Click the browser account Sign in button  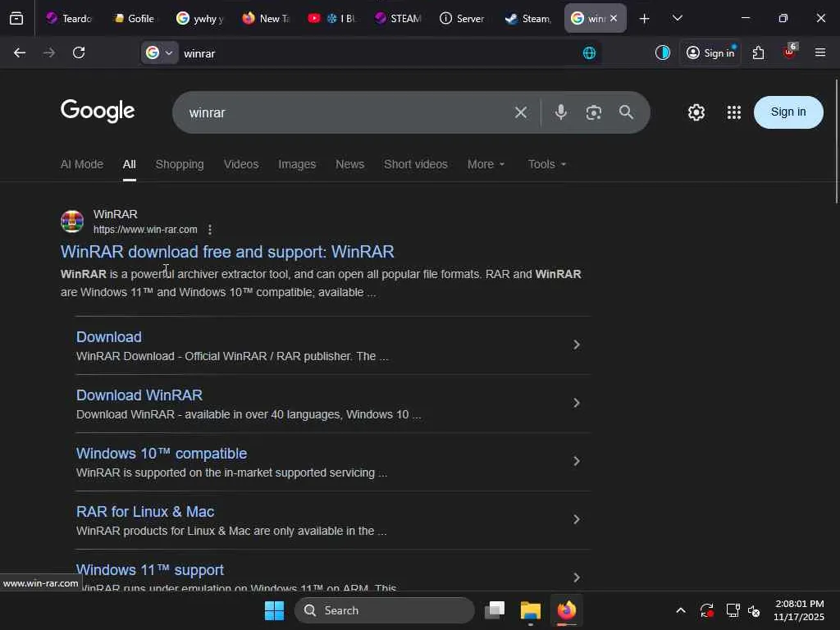click(710, 52)
